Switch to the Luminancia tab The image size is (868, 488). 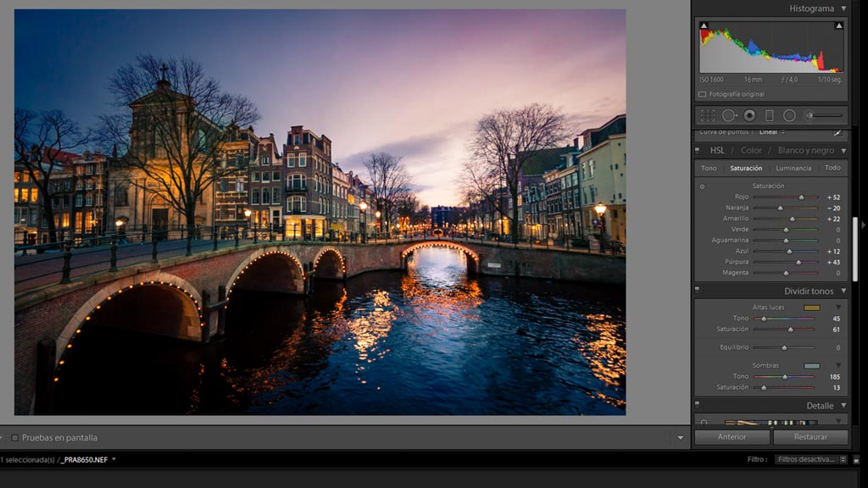(793, 168)
